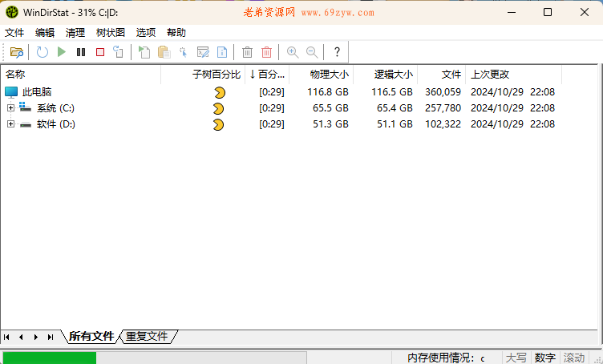
Task: Click the copy path clipboard icon
Action: 164,52
